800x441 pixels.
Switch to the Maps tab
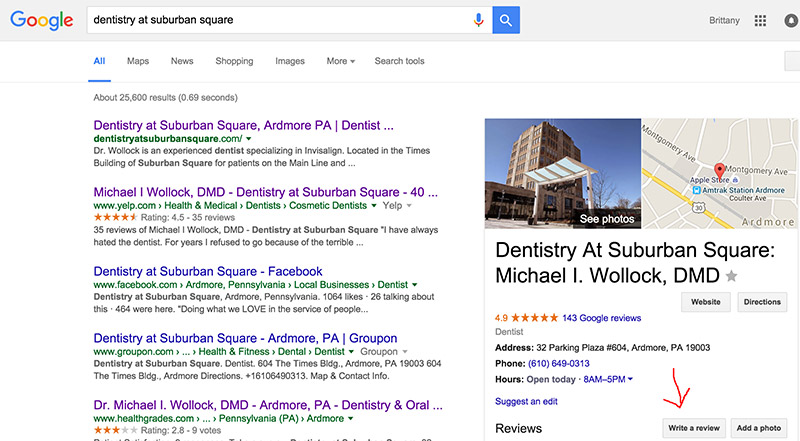pos(138,61)
